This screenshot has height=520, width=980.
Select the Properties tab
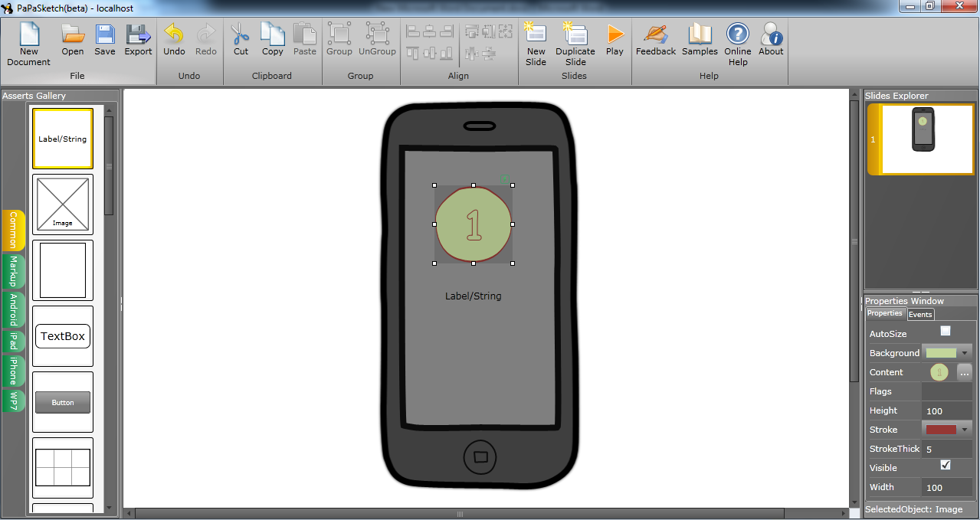pyautogui.click(x=885, y=313)
